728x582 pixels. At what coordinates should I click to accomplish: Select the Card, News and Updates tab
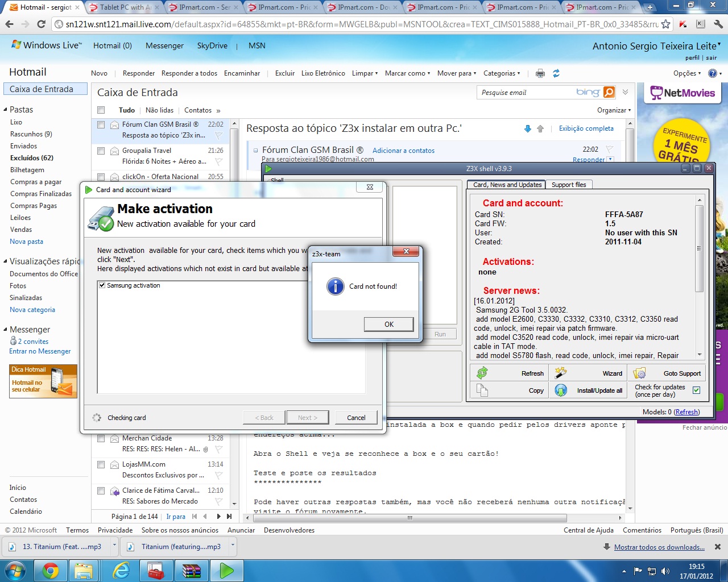(507, 185)
